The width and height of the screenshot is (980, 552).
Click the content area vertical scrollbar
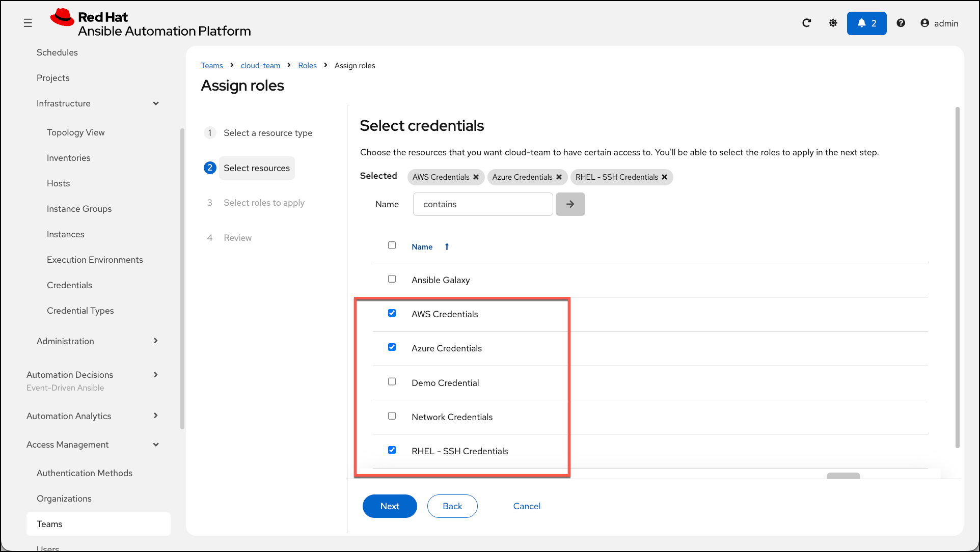click(958, 278)
